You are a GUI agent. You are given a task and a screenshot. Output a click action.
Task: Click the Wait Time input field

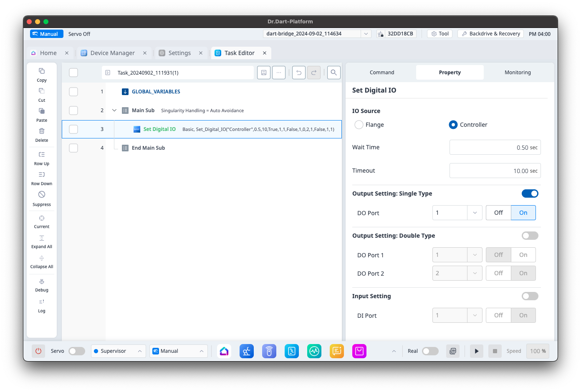[495, 148]
